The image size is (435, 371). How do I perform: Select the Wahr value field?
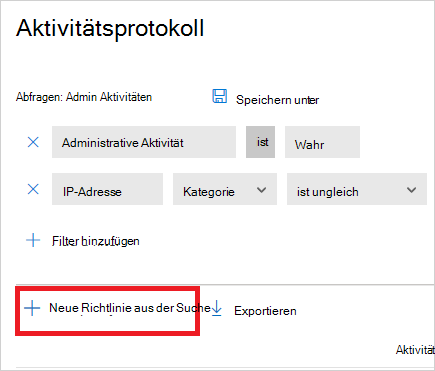pyautogui.click(x=322, y=142)
